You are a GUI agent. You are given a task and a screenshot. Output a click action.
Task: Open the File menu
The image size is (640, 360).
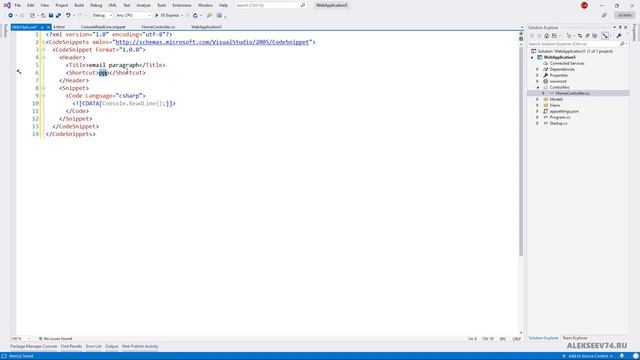click(x=18, y=5)
